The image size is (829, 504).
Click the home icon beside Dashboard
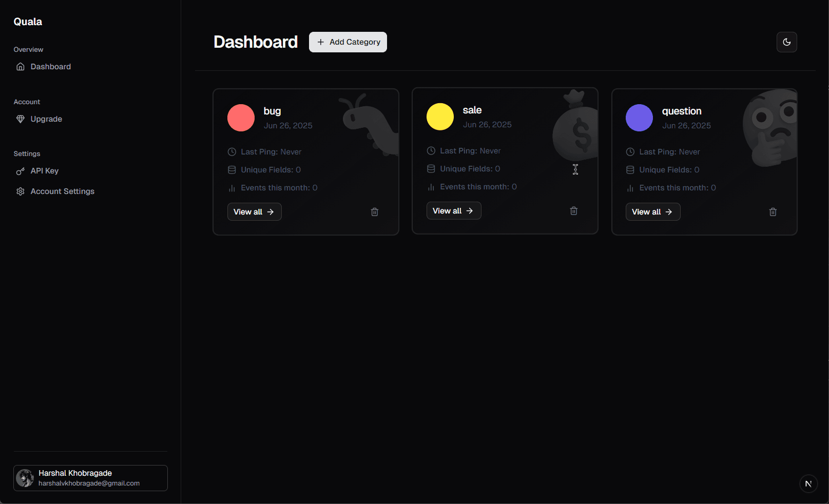pyautogui.click(x=21, y=67)
